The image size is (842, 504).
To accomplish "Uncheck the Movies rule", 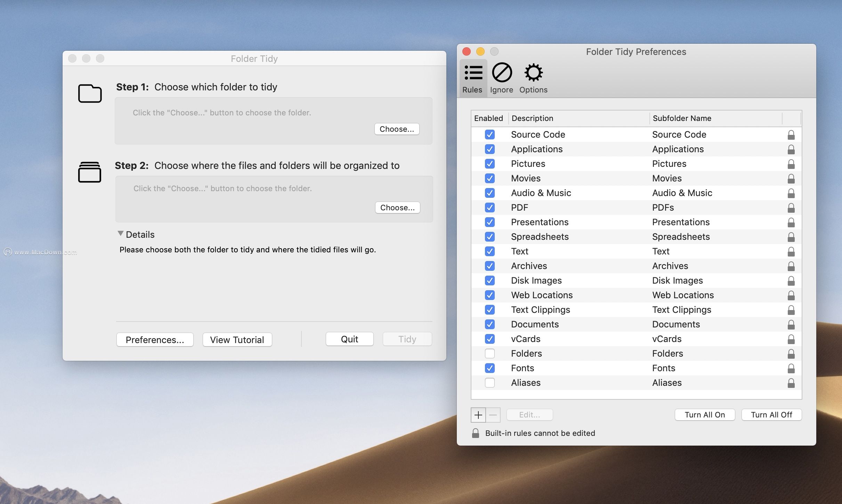I will pos(489,178).
